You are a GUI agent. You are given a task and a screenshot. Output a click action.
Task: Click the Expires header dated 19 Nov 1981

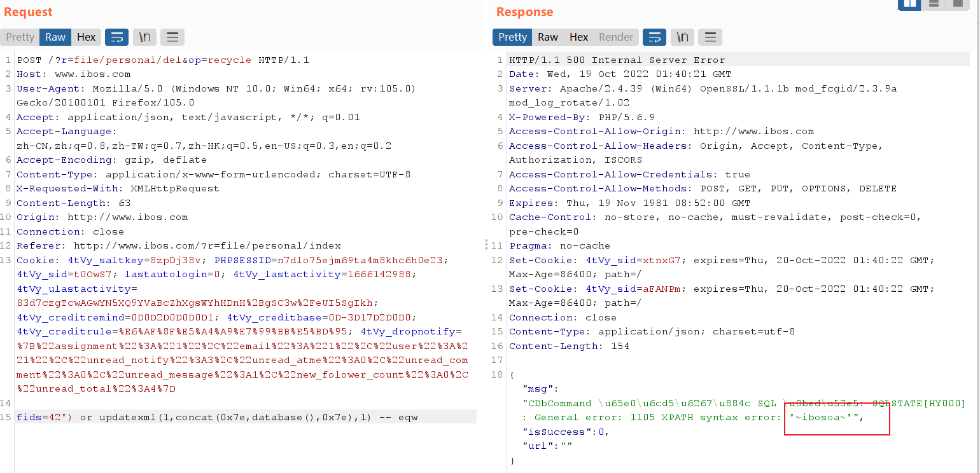pyautogui.click(x=629, y=203)
